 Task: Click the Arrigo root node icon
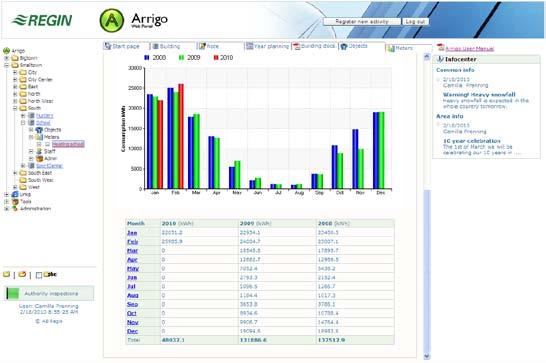click(x=6, y=51)
